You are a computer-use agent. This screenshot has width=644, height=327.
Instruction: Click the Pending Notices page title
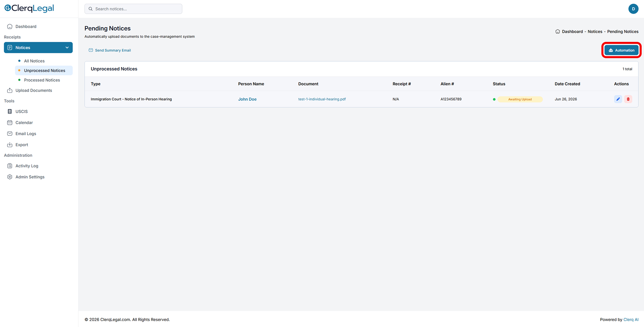107,28
